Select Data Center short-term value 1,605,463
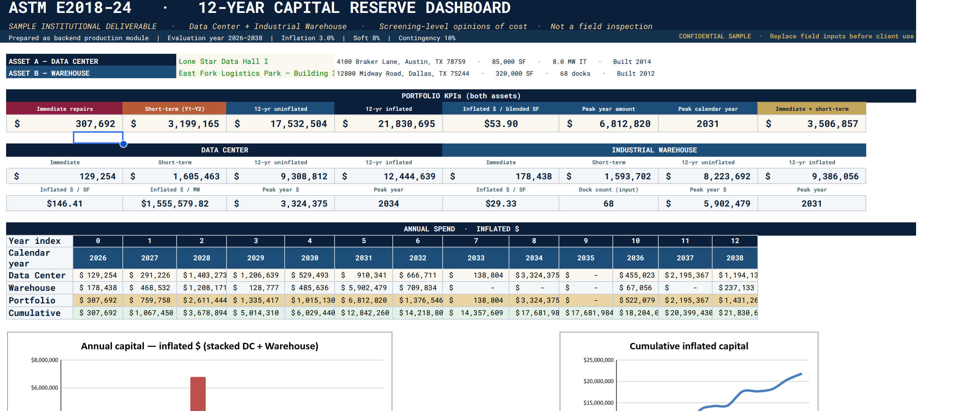Screen dimensions: 980x411 tap(174, 176)
